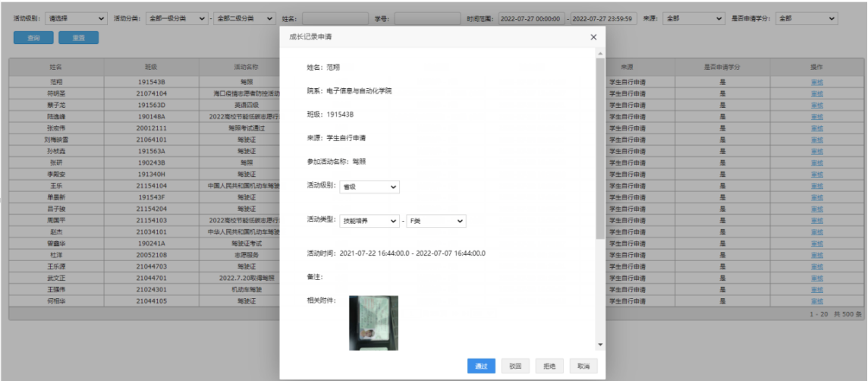
Task: Click the 取消 cancel button
Action: pyautogui.click(x=583, y=366)
